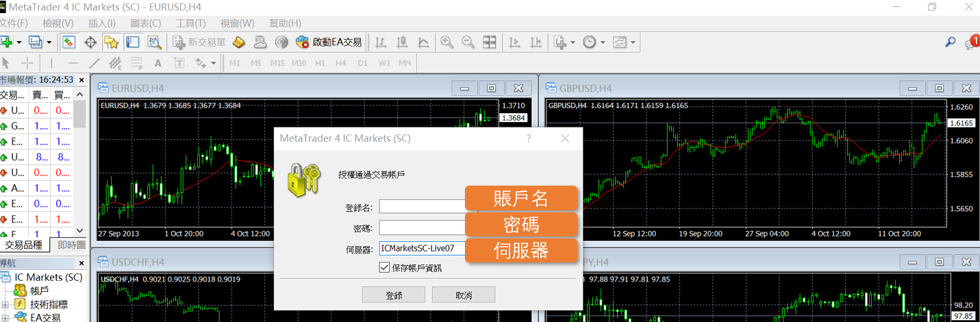Open the 文件(F) menu
The height and width of the screenshot is (322, 980).
tap(14, 23)
